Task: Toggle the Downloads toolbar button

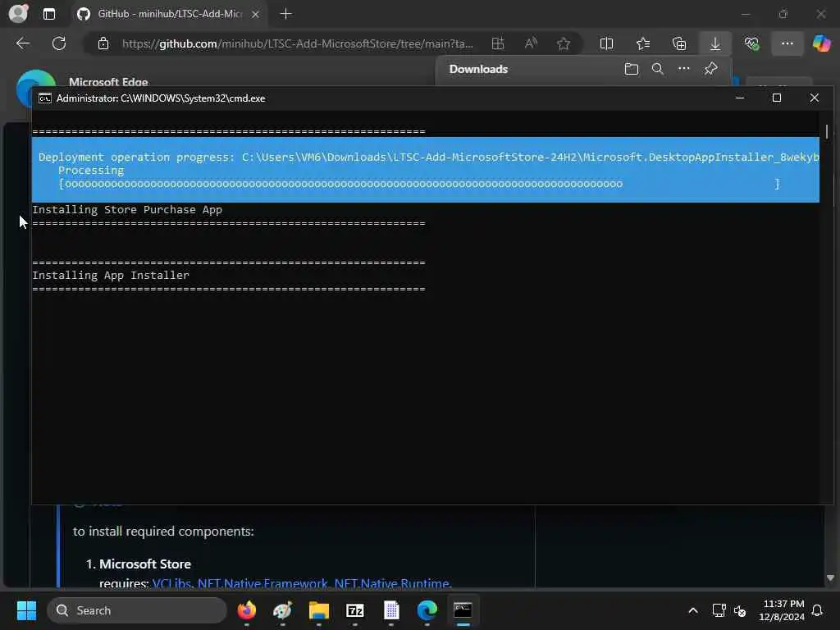Action: tap(715, 44)
